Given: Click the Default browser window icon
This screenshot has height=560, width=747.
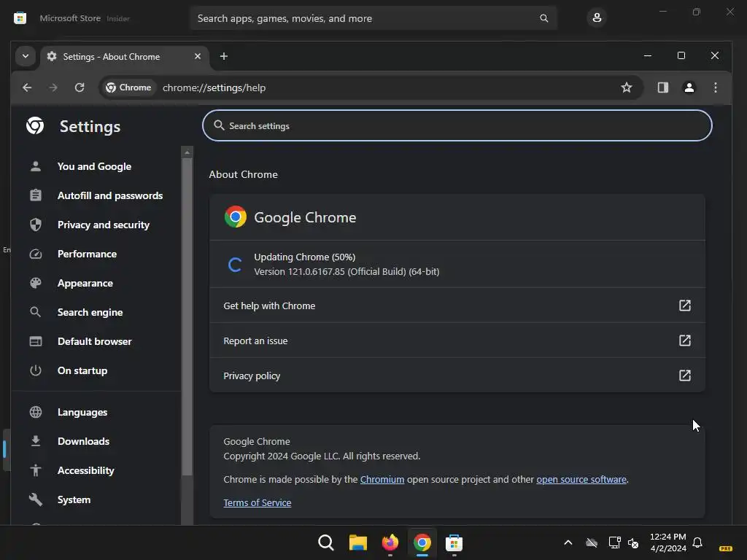Looking at the screenshot, I should [36, 341].
